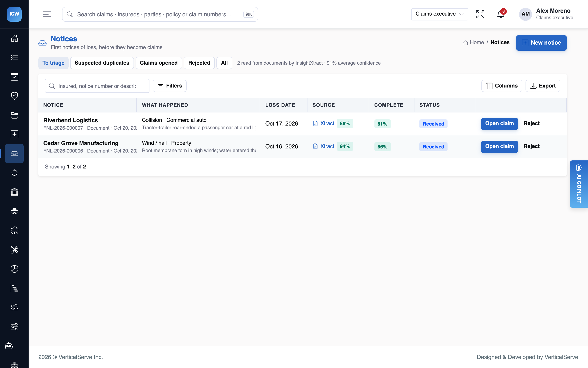This screenshot has height=368, width=588.
Task: Switch to the To triage tab
Action: 53,63
